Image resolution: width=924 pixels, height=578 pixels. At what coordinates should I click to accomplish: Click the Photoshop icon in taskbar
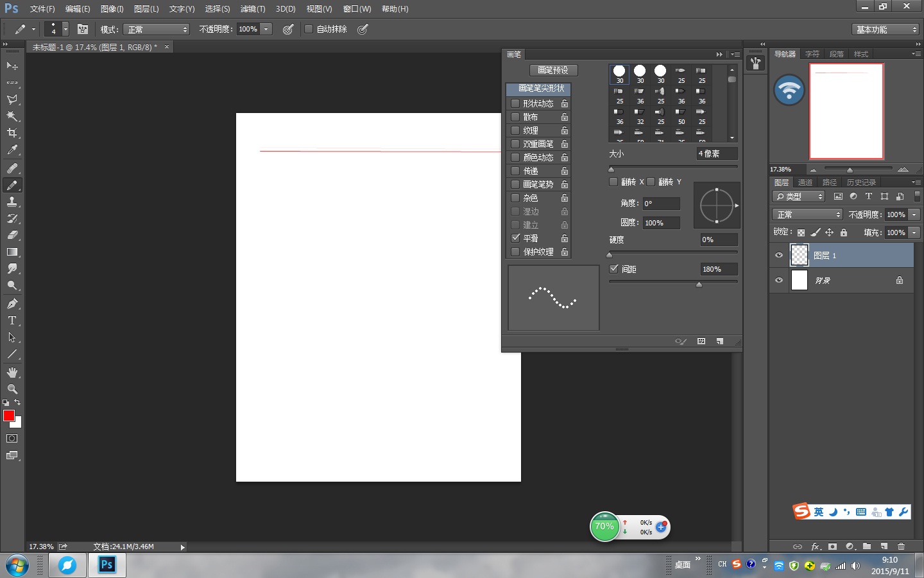tap(107, 565)
